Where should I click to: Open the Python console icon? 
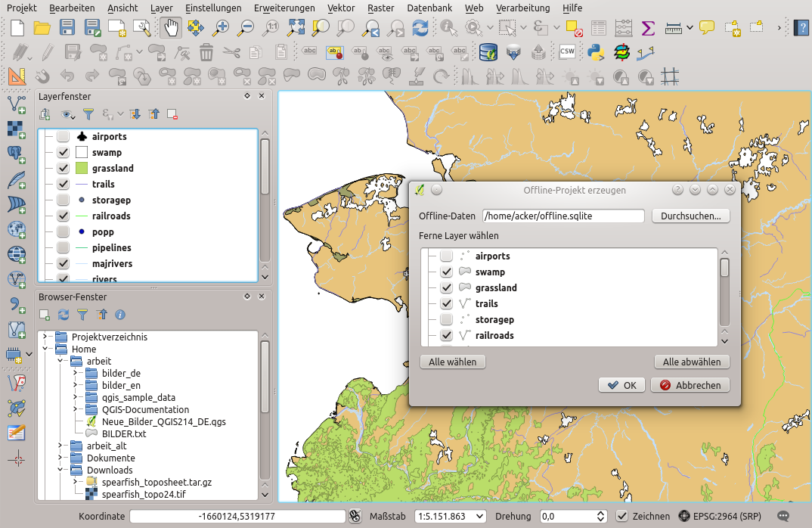click(595, 52)
